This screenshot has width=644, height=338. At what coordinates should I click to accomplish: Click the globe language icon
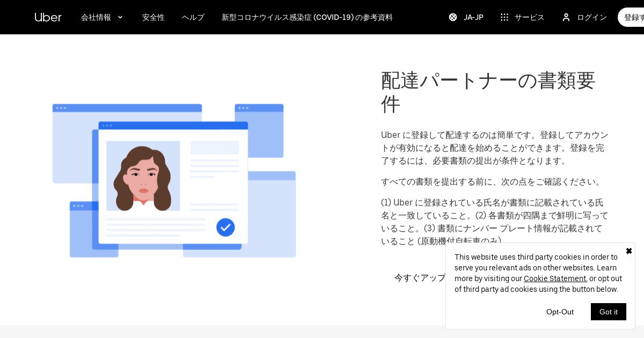(453, 17)
